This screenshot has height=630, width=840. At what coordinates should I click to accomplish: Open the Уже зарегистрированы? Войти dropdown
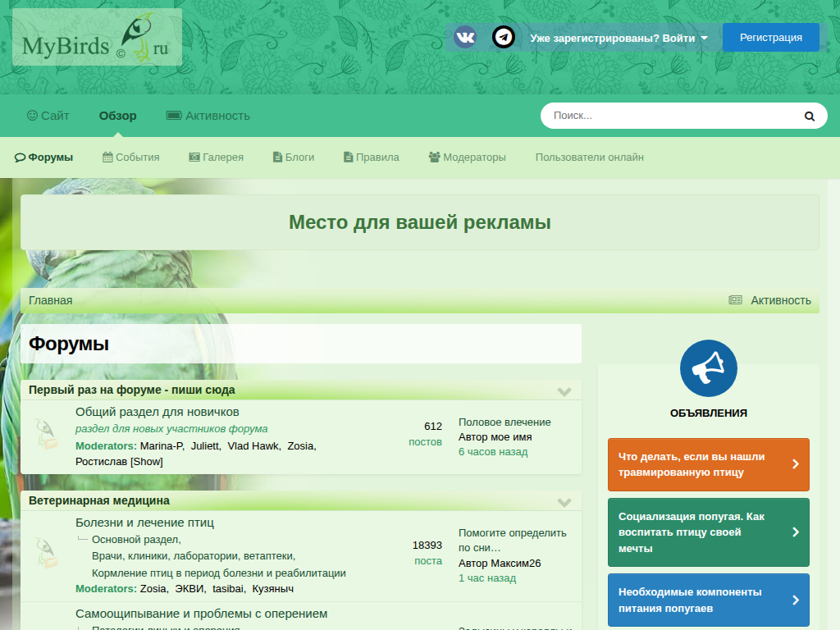pyautogui.click(x=619, y=38)
